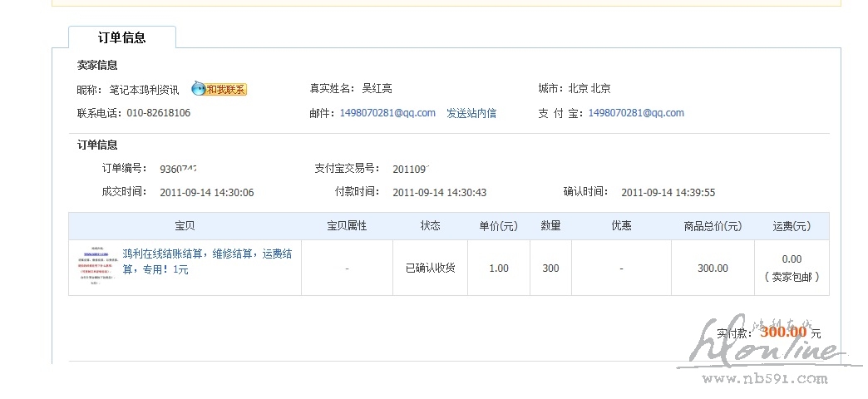868x399 pixels.
Task: Click the seller's email address link
Action: tap(387, 113)
